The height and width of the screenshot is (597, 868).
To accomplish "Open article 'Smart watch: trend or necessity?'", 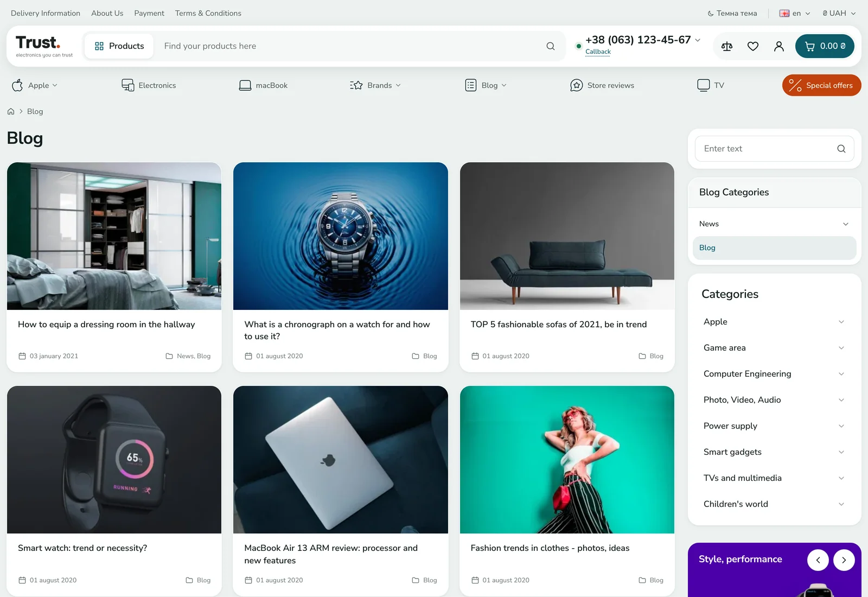I will [82, 548].
